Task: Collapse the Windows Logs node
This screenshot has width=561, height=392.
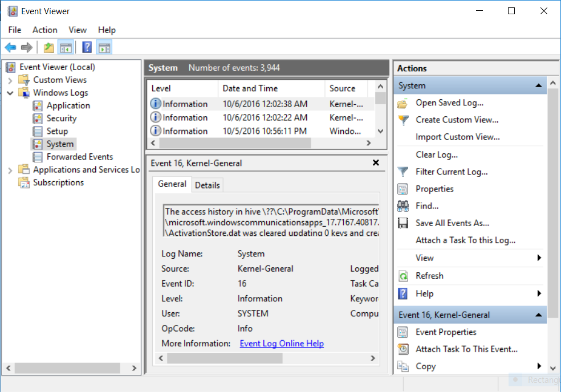Action: 10,93
